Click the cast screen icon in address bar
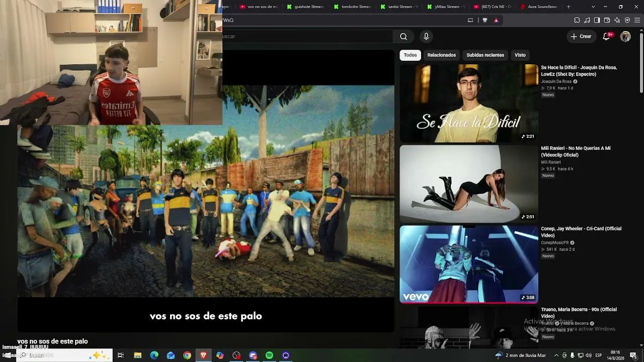The width and height of the screenshot is (644, 362). click(x=470, y=20)
